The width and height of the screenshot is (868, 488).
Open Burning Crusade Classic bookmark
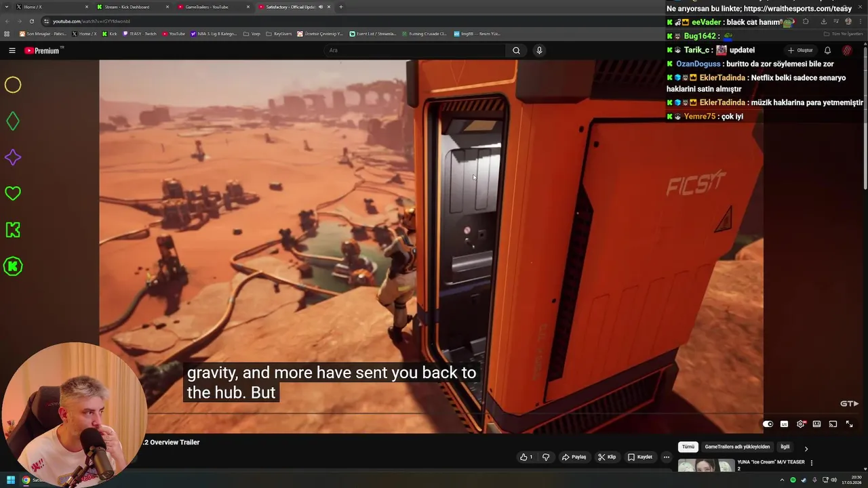point(424,34)
